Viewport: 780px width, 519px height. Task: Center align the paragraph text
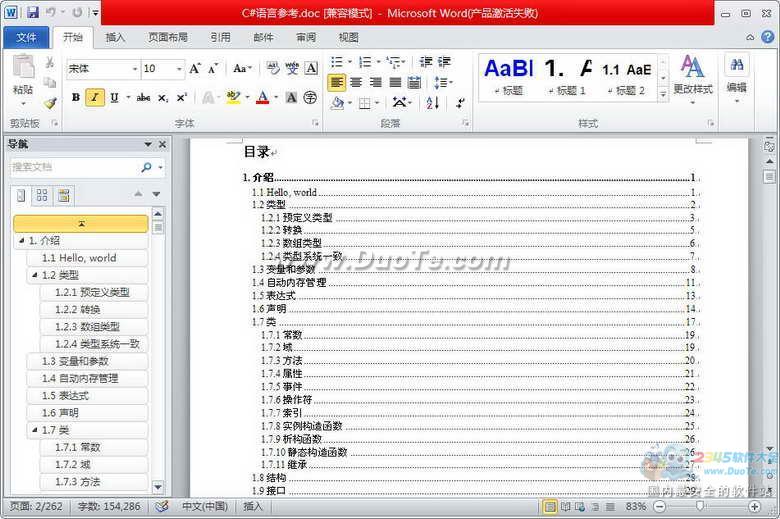point(356,82)
